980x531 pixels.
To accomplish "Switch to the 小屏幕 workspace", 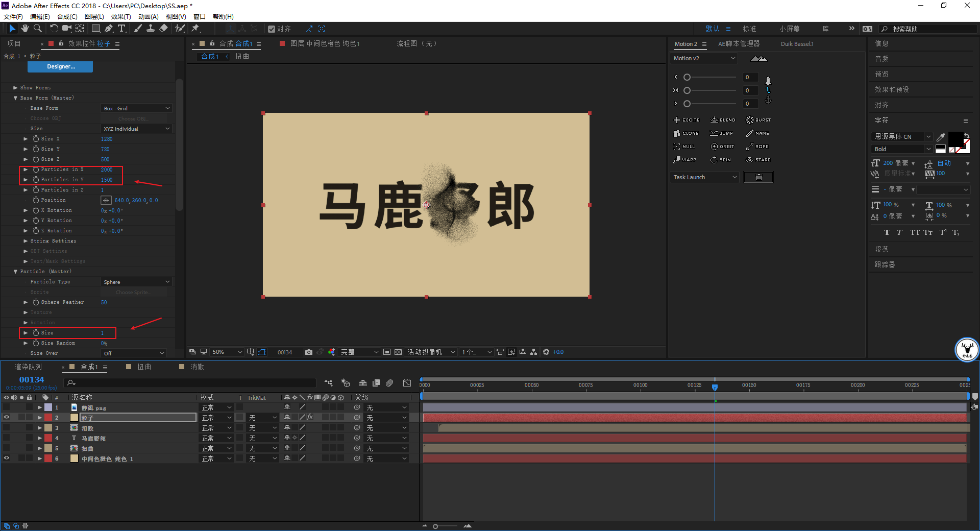I will tap(790, 29).
